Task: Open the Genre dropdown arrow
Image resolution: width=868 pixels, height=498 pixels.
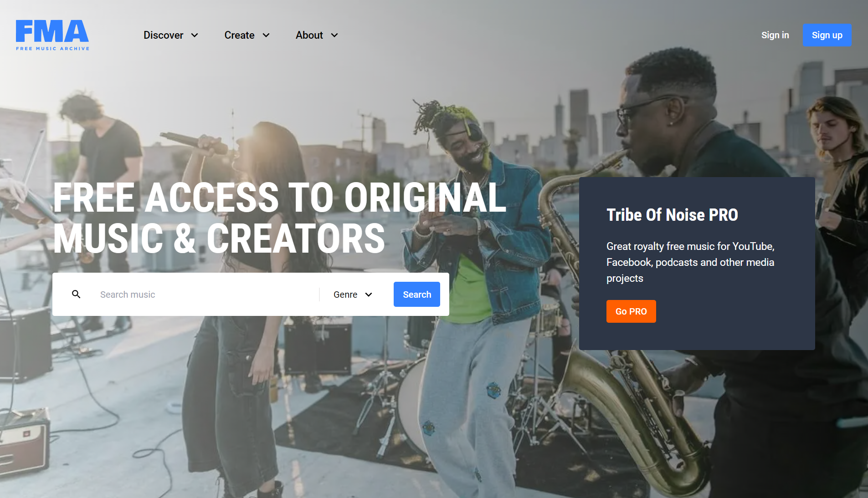Action: click(369, 295)
